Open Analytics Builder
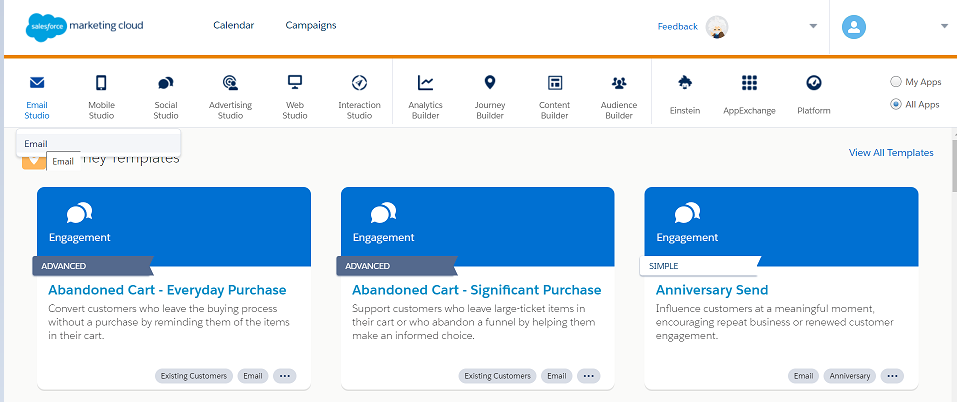 [425, 96]
